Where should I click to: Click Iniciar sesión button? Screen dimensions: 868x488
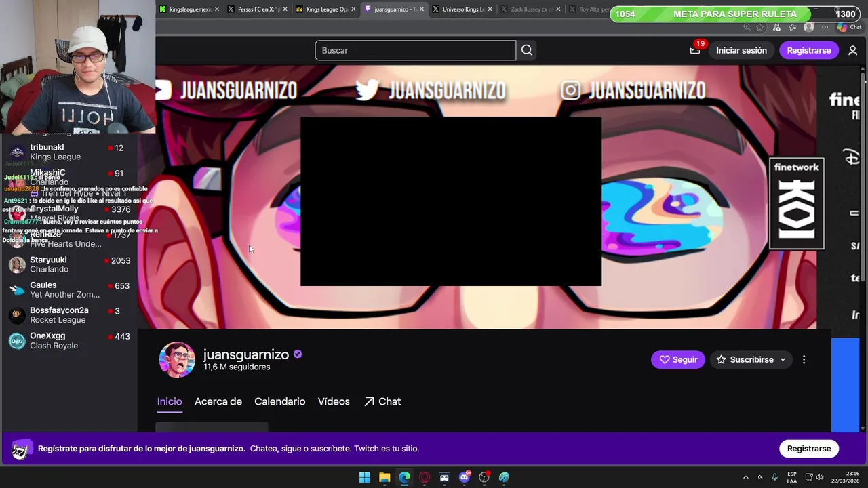coord(741,50)
